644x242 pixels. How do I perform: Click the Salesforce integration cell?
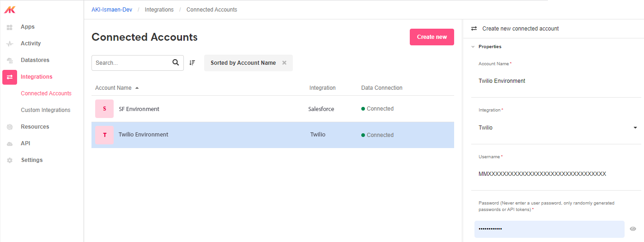(321, 109)
